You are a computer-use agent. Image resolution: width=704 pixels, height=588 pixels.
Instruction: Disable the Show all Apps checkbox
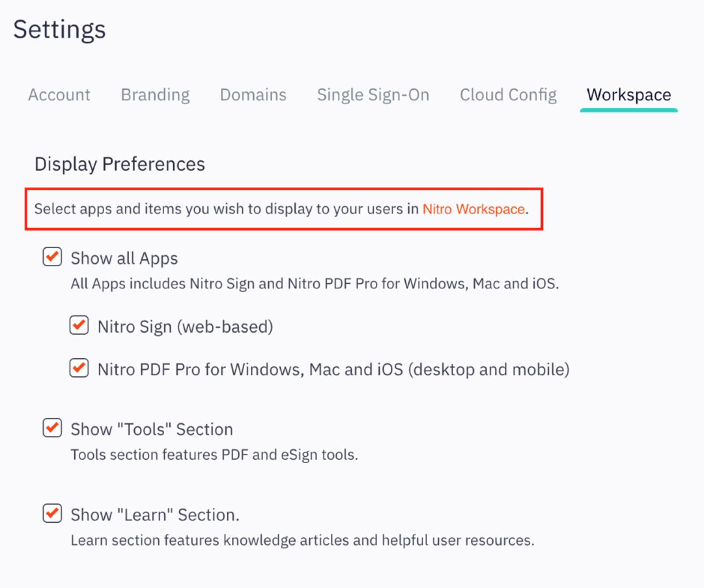pos(52,257)
